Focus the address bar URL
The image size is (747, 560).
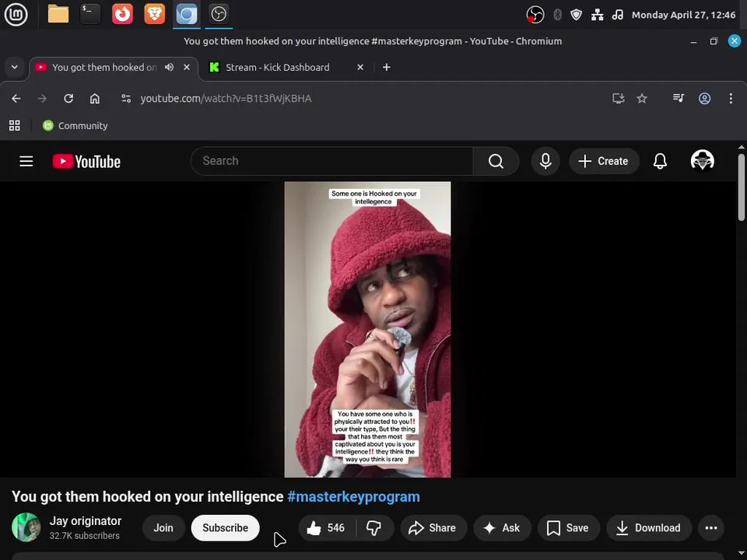226,99
